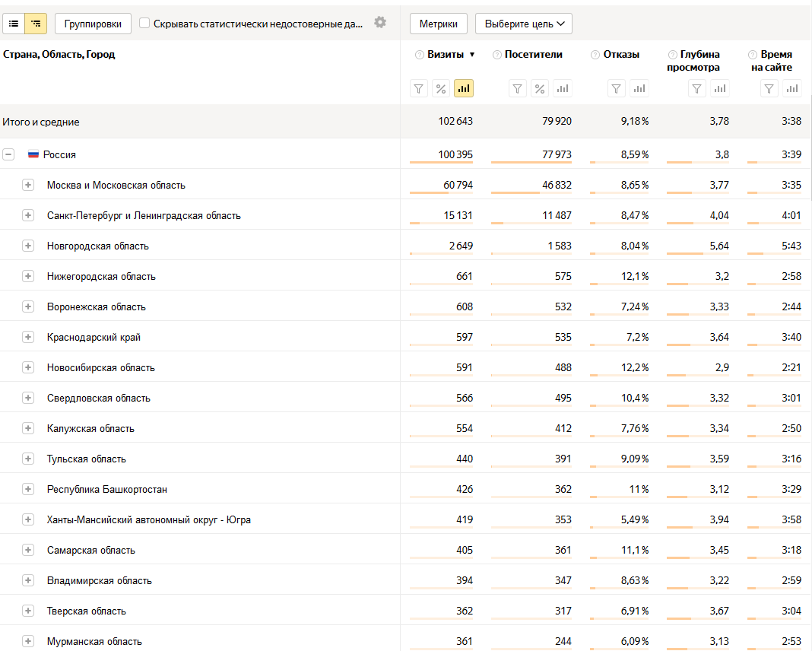Open the report settings gear
The height and width of the screenshot is (651, 812).
click(380, 23)
